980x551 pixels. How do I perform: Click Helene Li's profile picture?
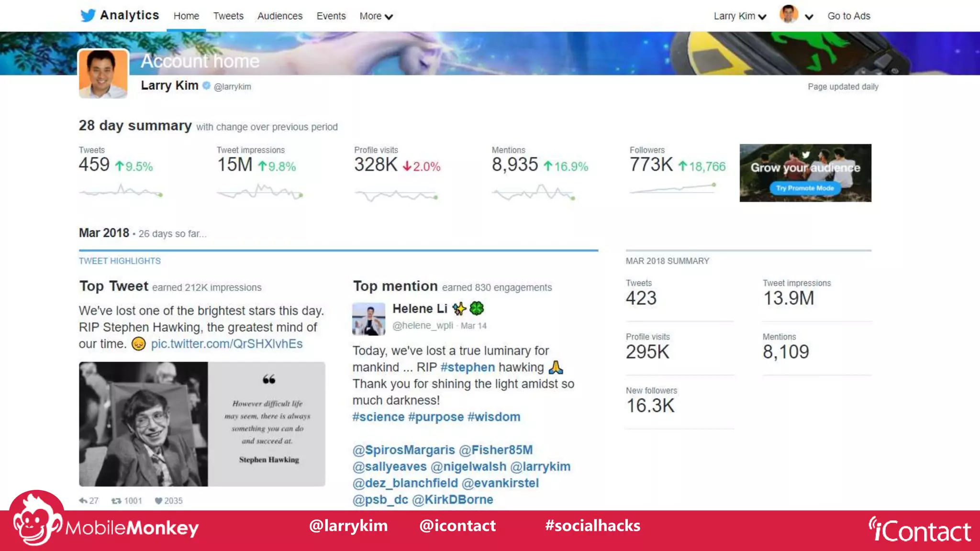pyautogui.click(x=368, y=319)
